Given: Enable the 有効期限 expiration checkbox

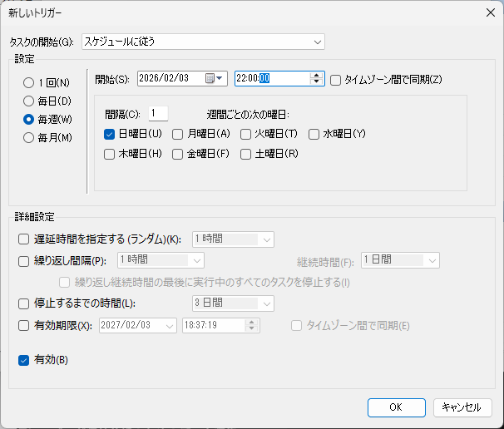Looking at the screenshot, I should point(23,326).
